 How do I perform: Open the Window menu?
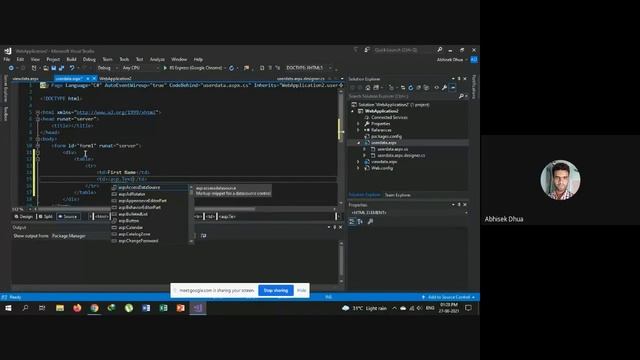[179, 60]
